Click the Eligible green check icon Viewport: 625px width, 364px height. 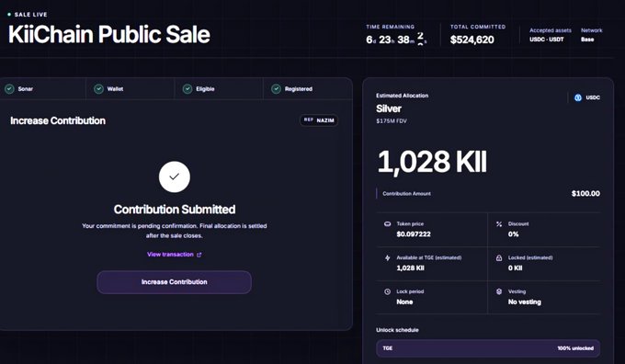[187, 89]
